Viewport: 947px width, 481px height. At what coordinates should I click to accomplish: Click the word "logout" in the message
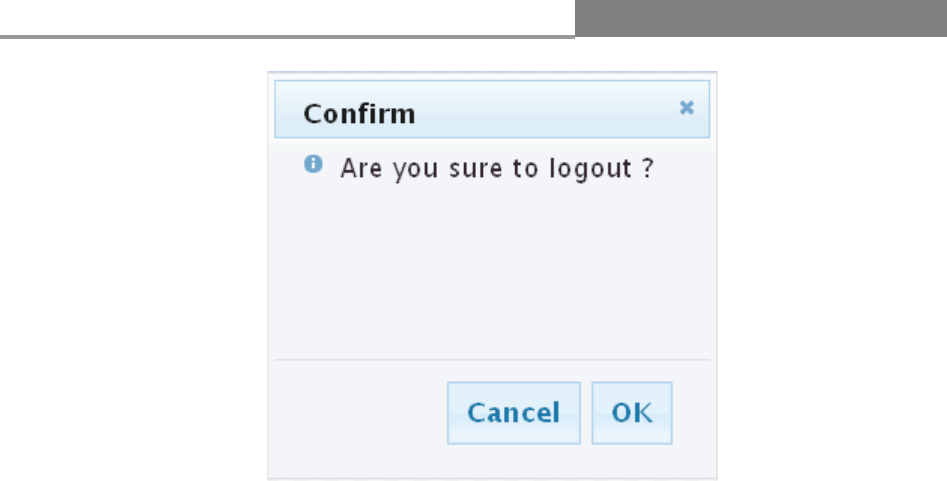point(591,169)
